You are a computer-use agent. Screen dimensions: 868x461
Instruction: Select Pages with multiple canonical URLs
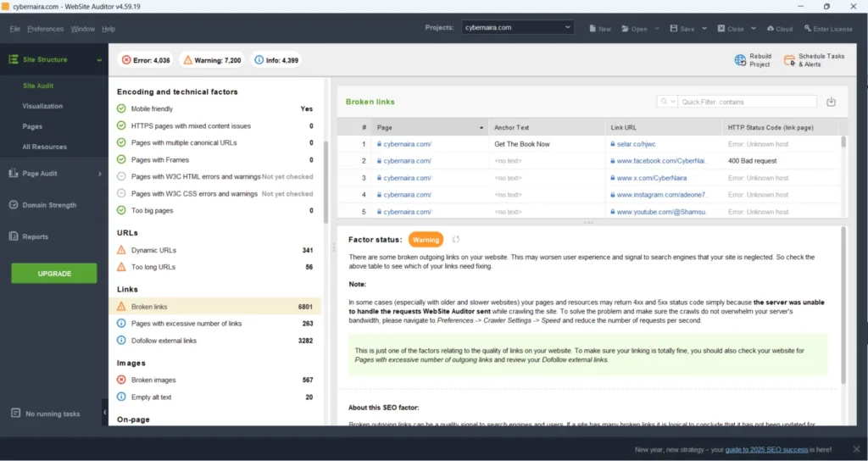pyautogui.click(x=215, y=142)
